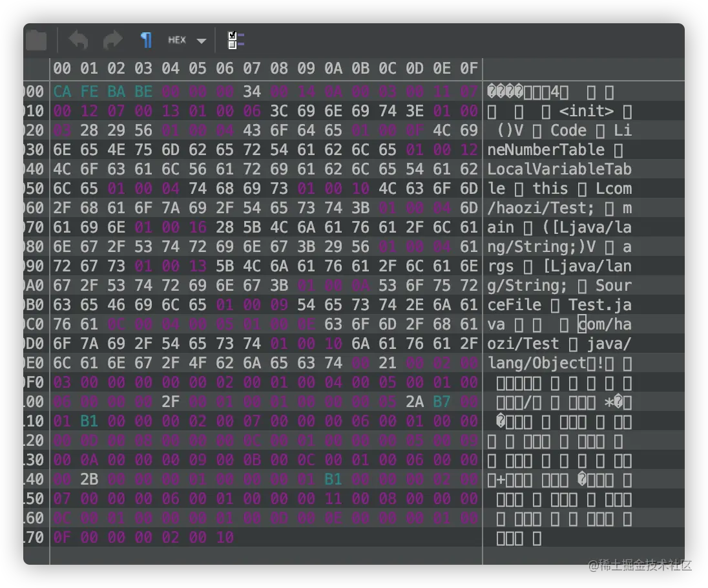Viewport: 708px width, 588px height.
Task: Click the 11 byte in row 150
Action: [333, 499]
